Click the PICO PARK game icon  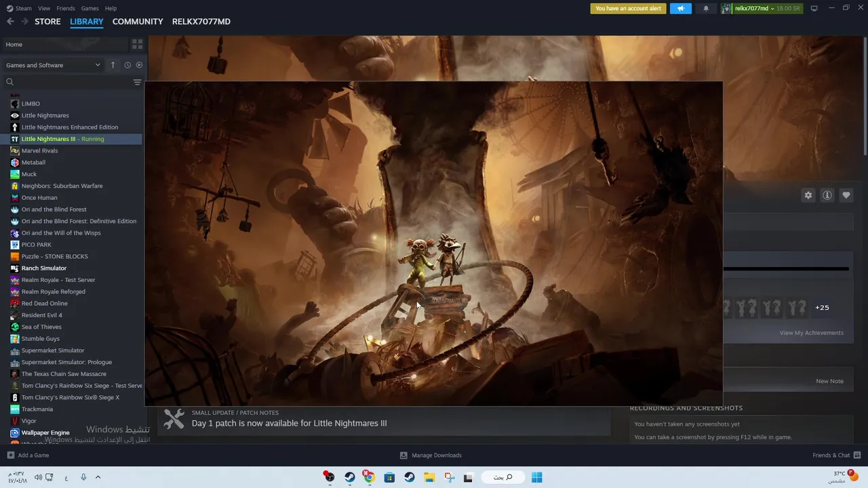[x=15, y=245]
